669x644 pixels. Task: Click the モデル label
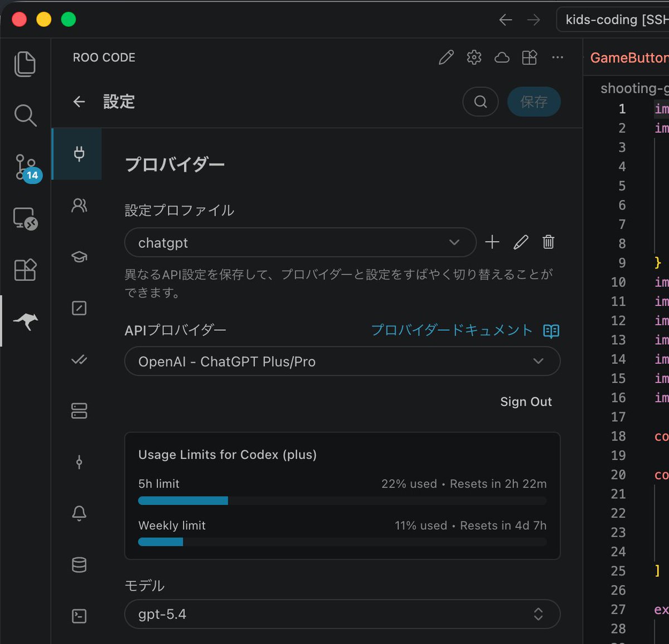(144, 586)
